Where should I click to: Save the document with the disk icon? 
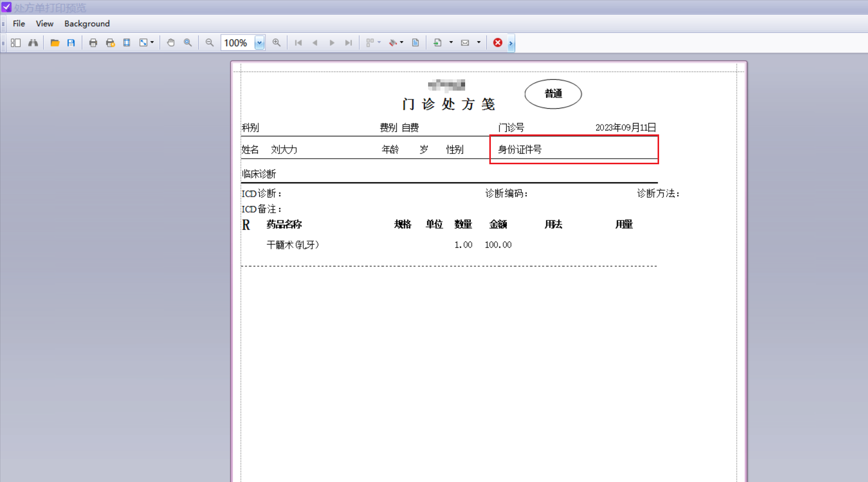[x=71, y=43]
